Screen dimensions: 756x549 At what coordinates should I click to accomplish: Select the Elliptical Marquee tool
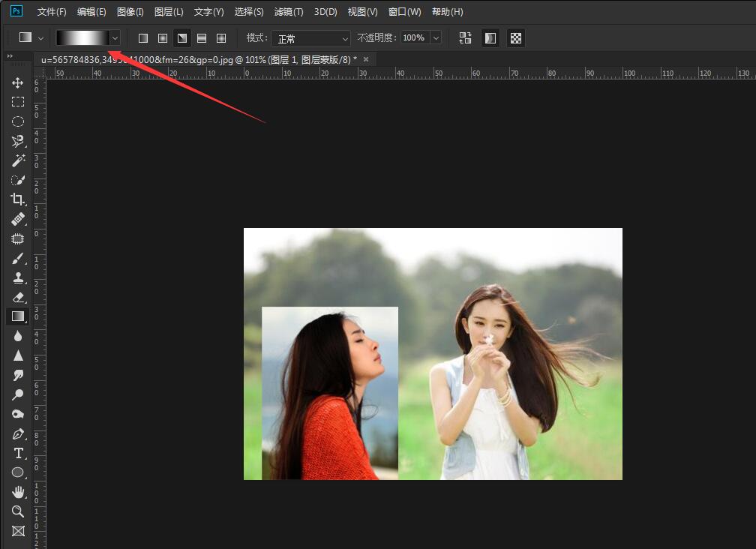coord(18,121)
